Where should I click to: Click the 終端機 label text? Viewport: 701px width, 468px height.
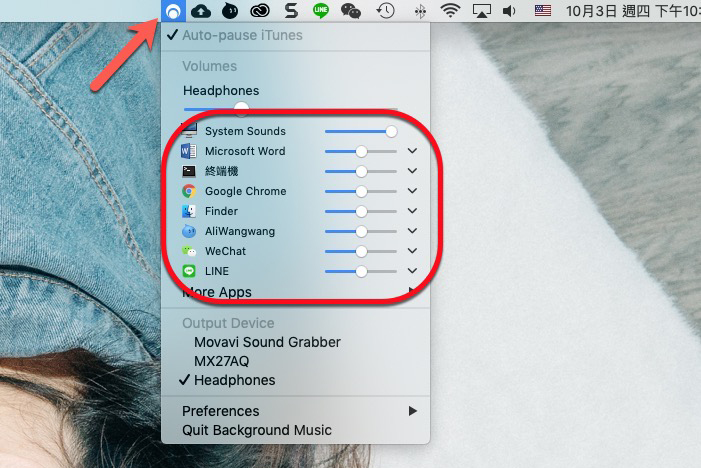pyautogui.click(x=221, y=171)
